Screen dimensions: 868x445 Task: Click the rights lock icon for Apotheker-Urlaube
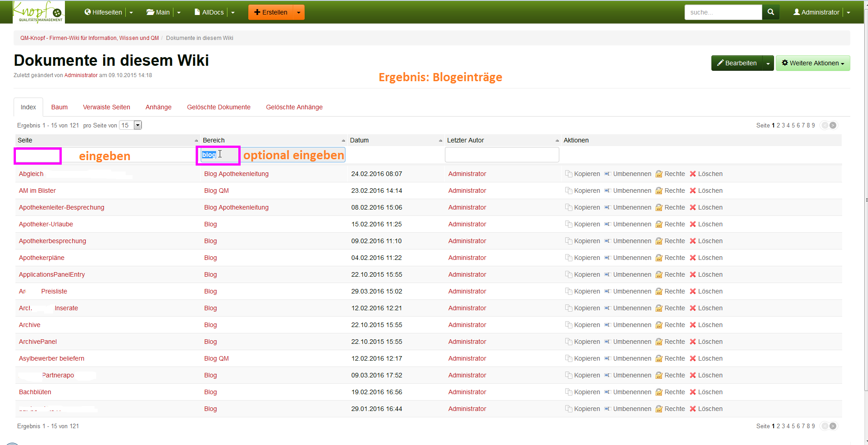(659, 224)
